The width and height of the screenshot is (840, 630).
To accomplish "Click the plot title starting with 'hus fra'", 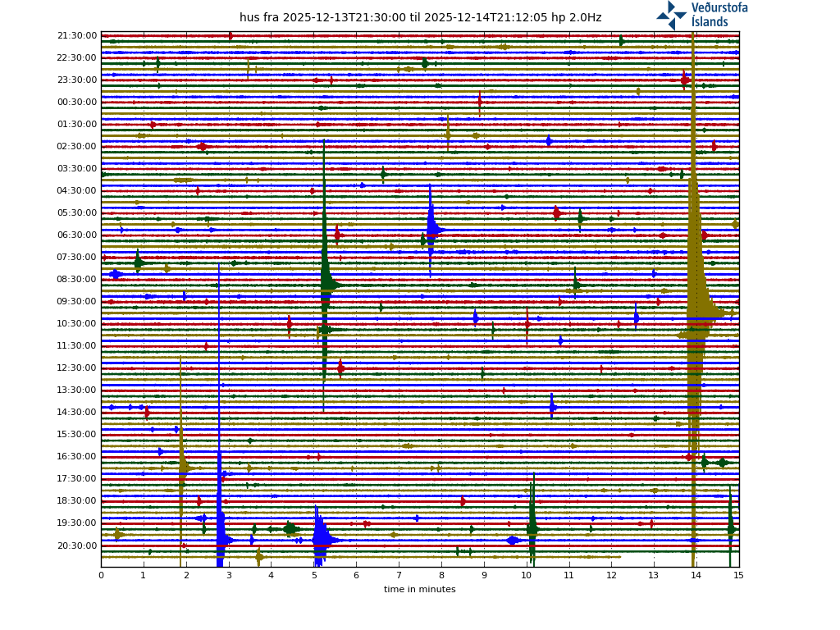I will coord(420,17).
